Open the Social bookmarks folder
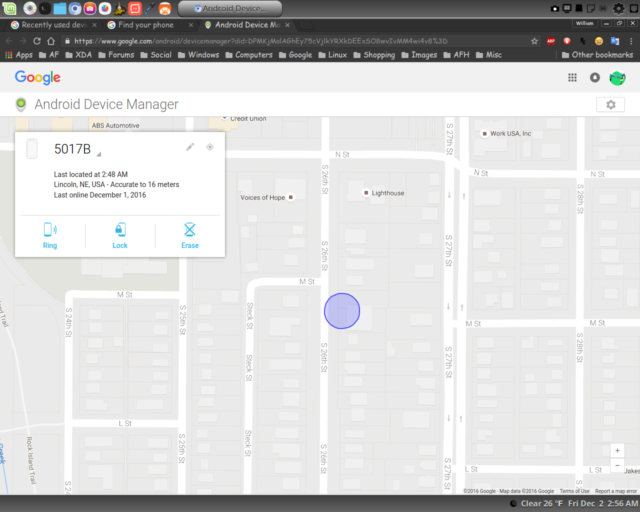The image size is (640, 512). (x=156, y=55)
